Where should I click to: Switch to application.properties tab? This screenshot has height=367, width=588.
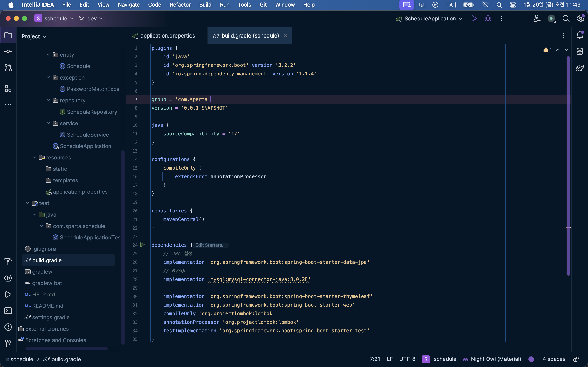[x=167, y=36]
